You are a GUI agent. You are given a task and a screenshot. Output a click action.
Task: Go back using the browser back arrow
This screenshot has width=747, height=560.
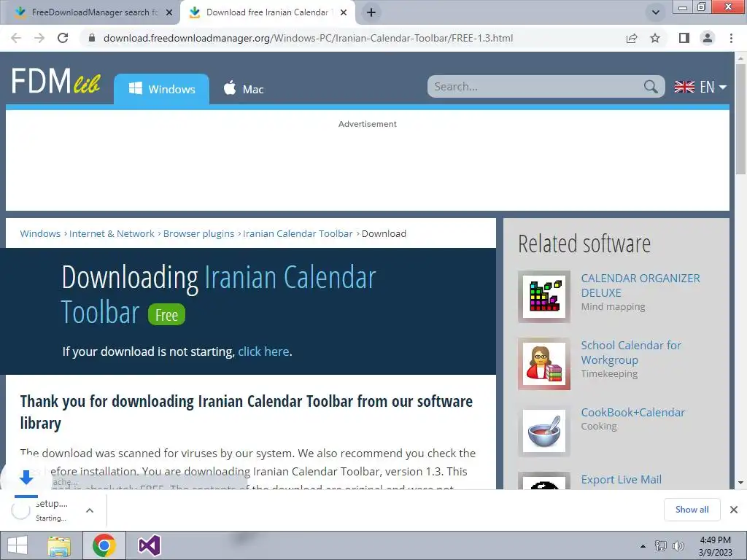pos(16,38)
